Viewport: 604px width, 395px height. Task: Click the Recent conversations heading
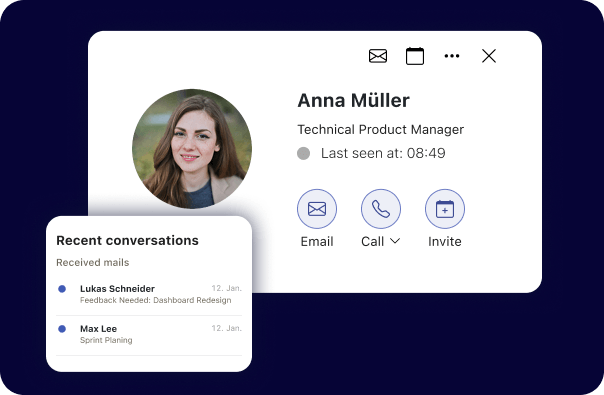pyautogui.click(x=127, y=240)
